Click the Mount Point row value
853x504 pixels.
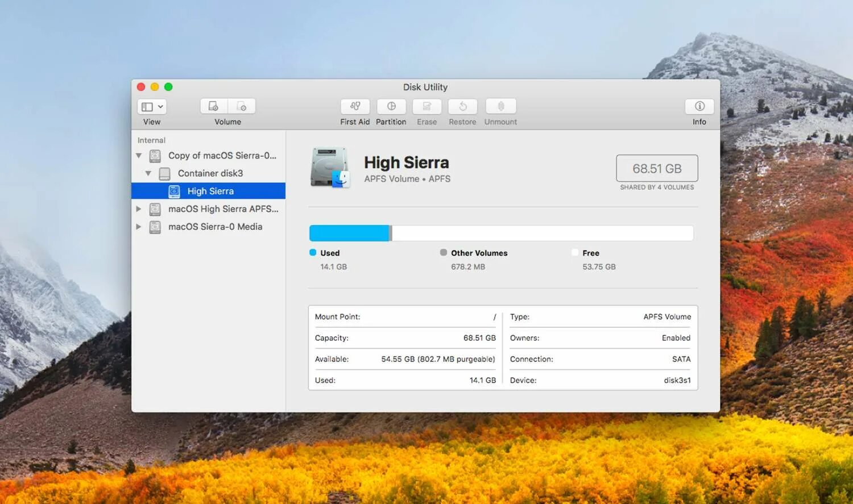[494, 317]
